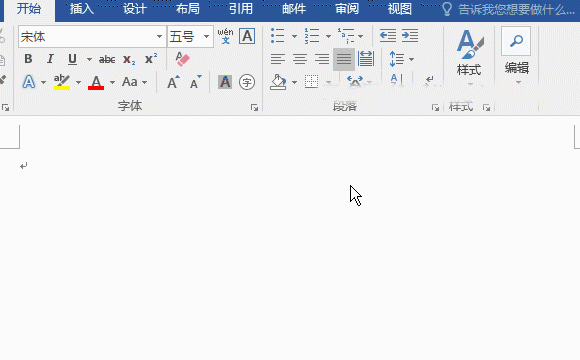Open font dialog launcher
This screenshot has height=360, width=580.
pos(254,107)
